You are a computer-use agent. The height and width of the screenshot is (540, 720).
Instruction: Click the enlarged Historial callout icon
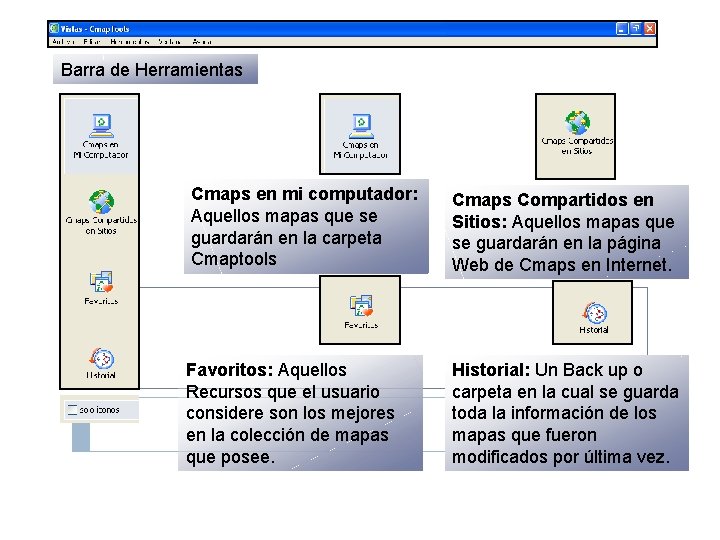(592, 313)
